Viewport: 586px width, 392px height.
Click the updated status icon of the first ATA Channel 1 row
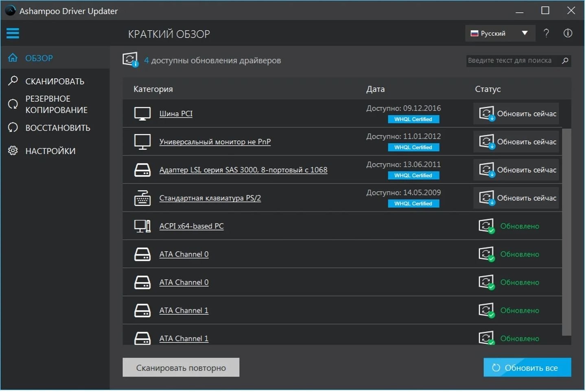pos(487,310)
